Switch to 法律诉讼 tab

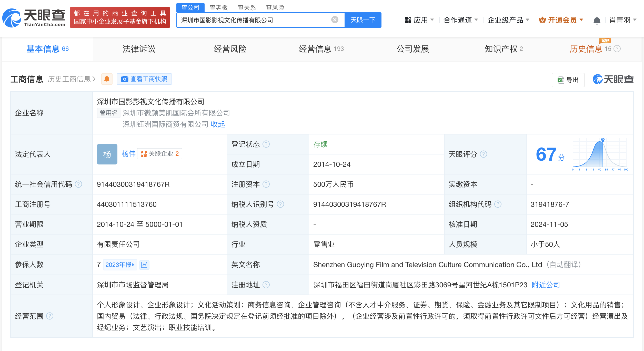click(x=139, y=49)
